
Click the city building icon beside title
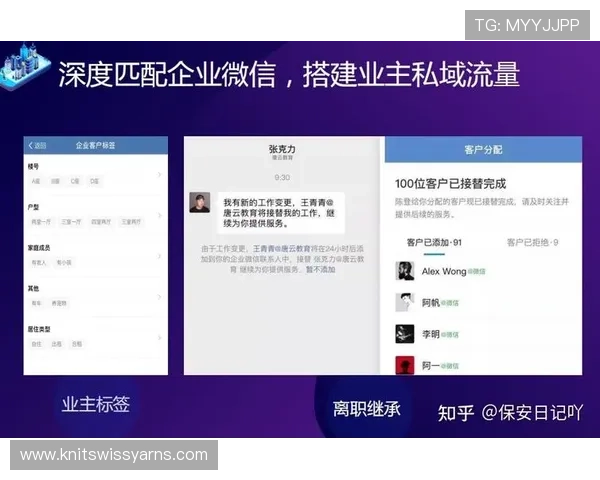(x=25, y=67)
